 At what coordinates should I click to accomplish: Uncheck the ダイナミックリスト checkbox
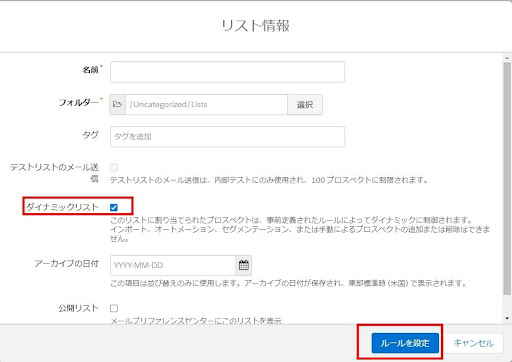[x=114, y=207]
